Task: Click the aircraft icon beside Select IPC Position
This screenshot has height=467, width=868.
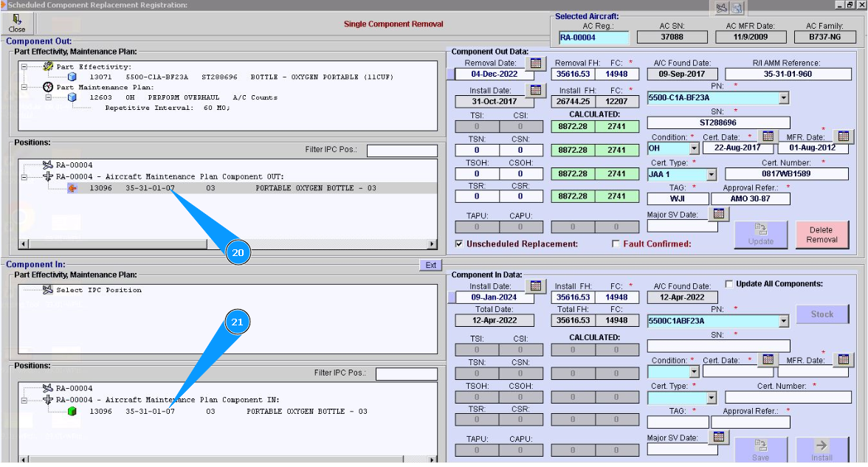Action: (x=47, y=290)
